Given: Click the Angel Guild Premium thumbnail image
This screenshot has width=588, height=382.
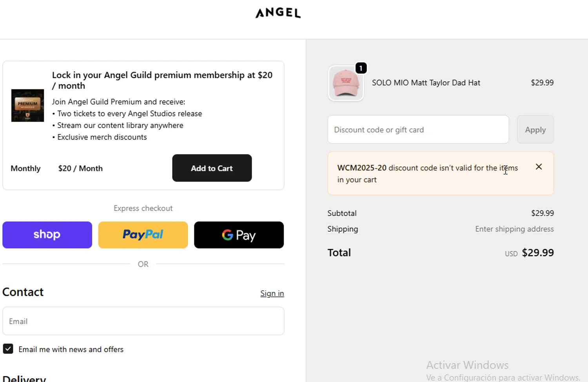Looking at the screenshot, I should [27, 105].
